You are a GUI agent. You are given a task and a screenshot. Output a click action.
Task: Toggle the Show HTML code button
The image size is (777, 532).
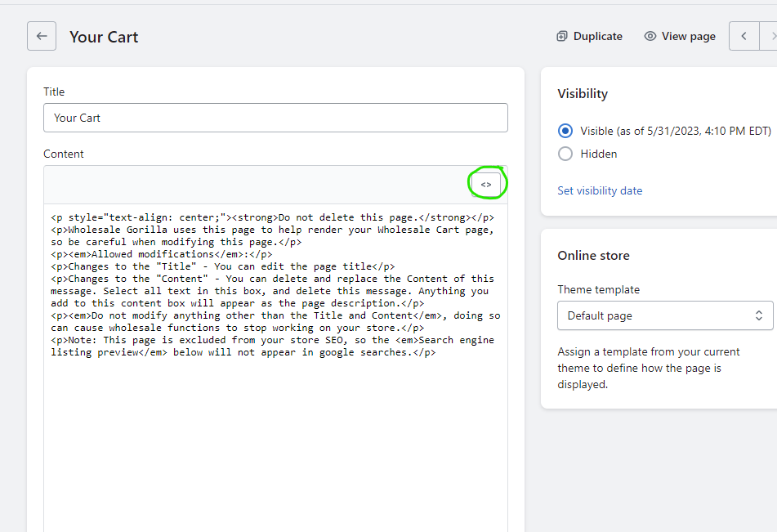(x=486, y=185)
